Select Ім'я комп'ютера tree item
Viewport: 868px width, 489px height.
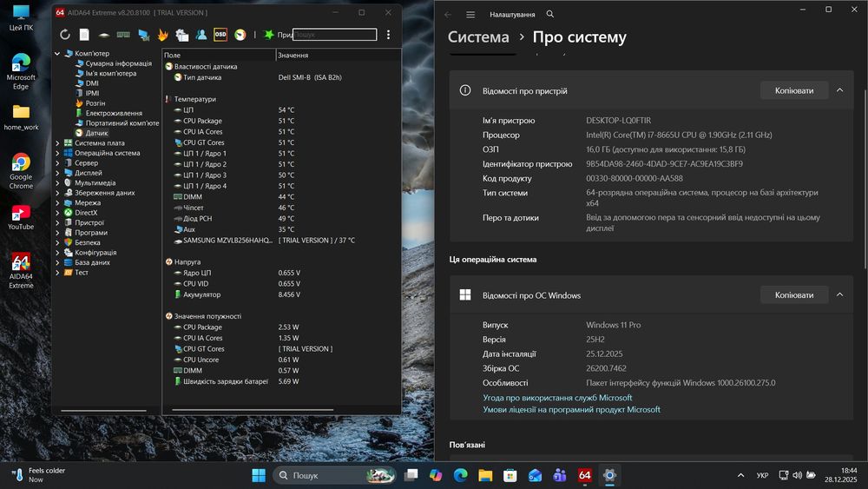[x=110, y=73]
